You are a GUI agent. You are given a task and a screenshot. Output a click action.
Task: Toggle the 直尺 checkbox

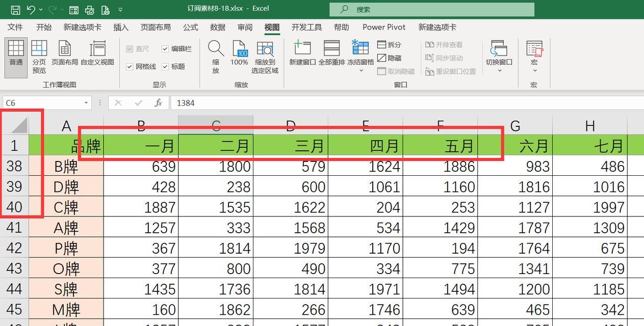click(130, 49)
